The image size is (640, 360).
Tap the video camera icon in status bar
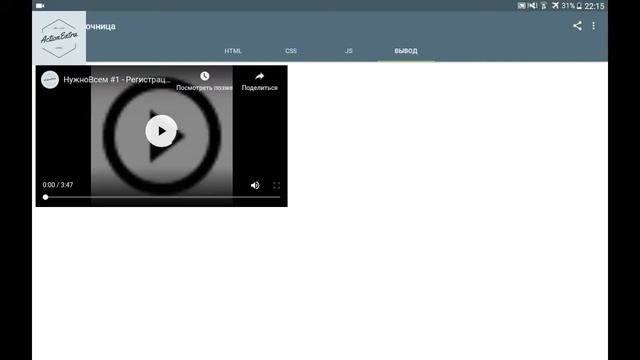(40, 6)
